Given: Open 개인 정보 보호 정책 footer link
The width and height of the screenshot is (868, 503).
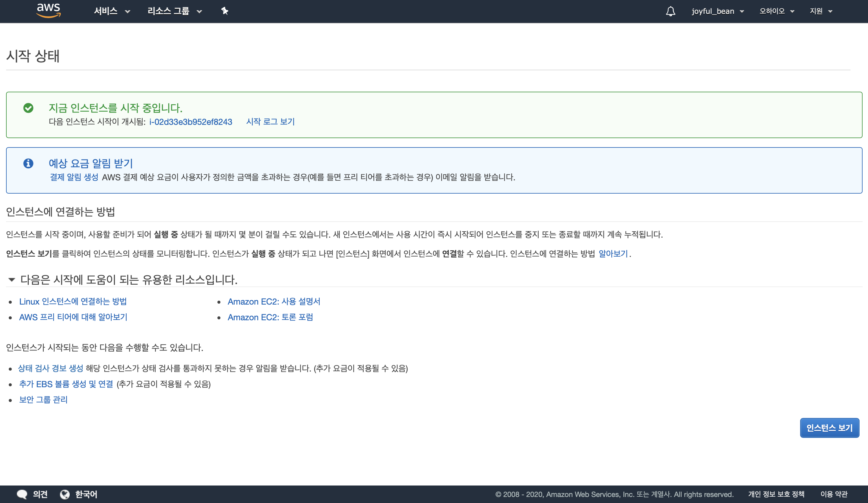Looking at the screenshot, I should coord(776,494).
